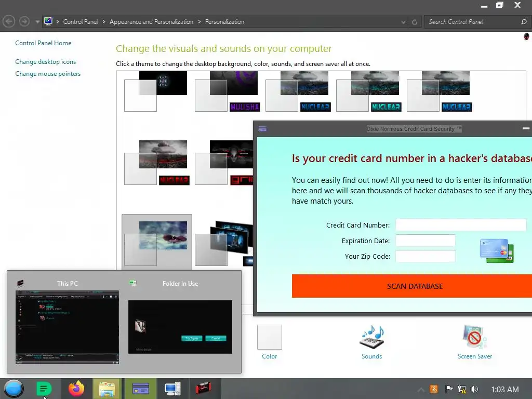This screenshot has height=399, width=532.
Task: Open the Sounds settings icon
Action: coord(372,337)
